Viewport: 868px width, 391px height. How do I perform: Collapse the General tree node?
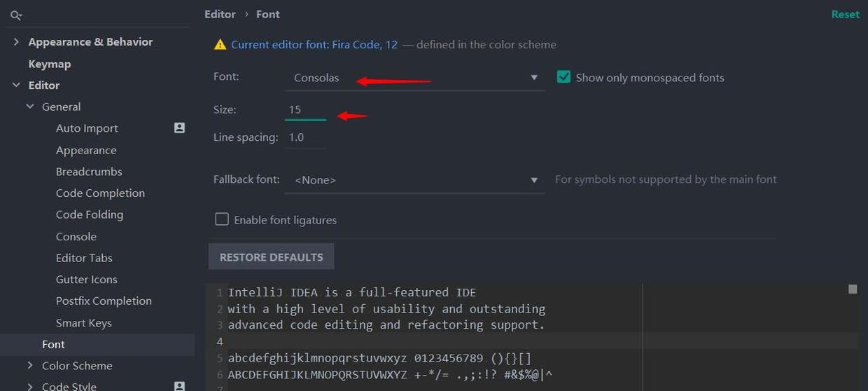[x=30, y=107]
